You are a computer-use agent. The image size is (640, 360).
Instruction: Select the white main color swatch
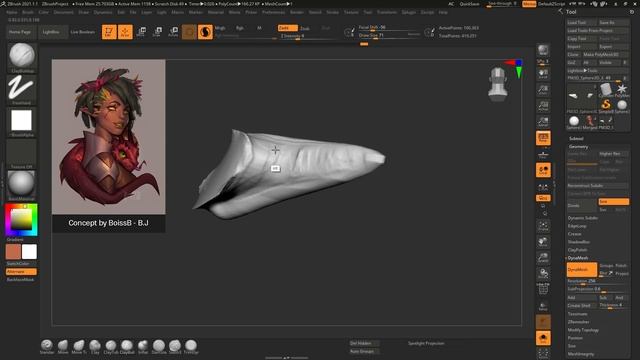pyautogui.click(x=29, y=252)
